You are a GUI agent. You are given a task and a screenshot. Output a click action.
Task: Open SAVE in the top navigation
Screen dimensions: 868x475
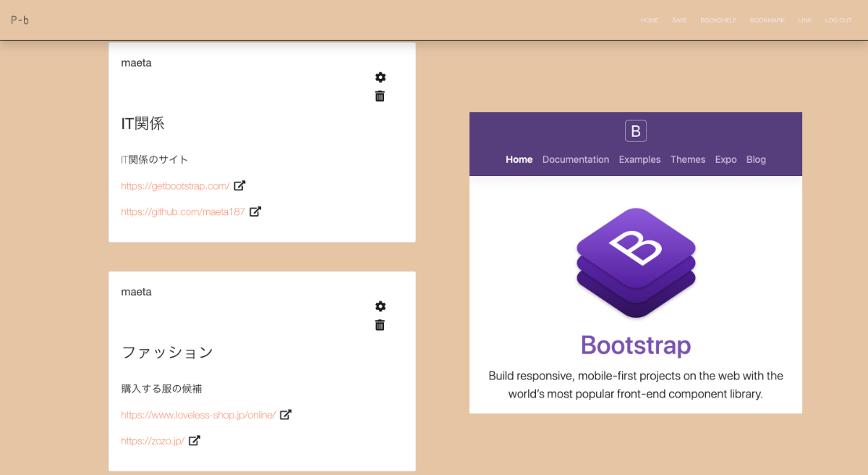(x=679, y=20)
